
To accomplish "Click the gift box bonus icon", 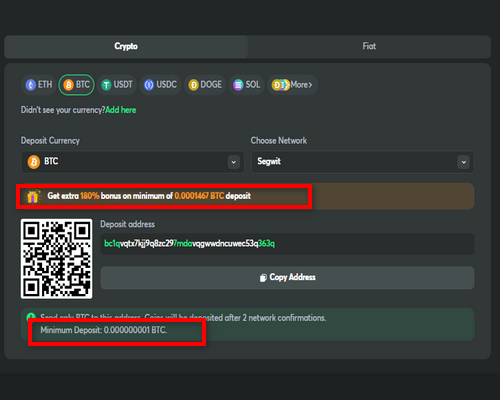I will [33, 196].
